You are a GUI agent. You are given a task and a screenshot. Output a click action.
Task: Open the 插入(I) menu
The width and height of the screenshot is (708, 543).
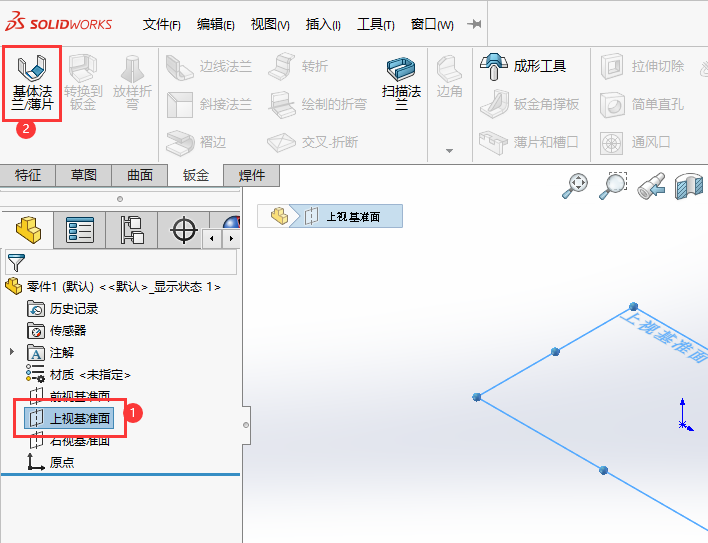coord(323,24)
